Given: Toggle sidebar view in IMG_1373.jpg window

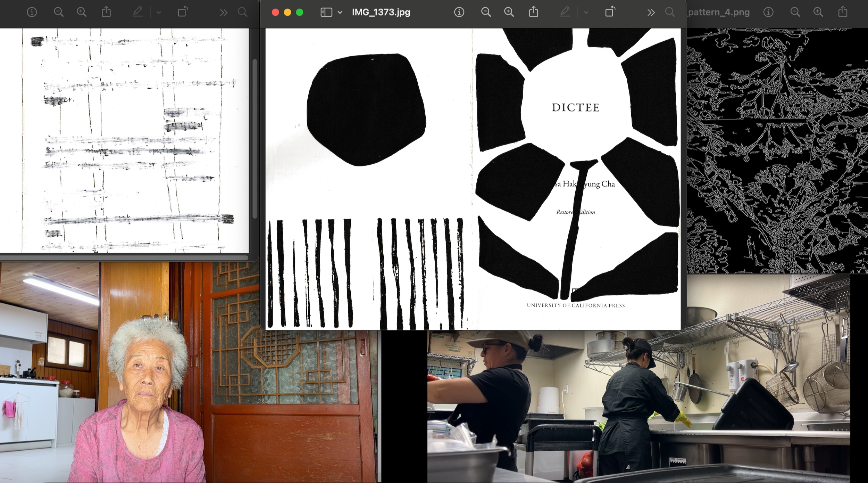Looking at the screenshot, I should [326, 13].
